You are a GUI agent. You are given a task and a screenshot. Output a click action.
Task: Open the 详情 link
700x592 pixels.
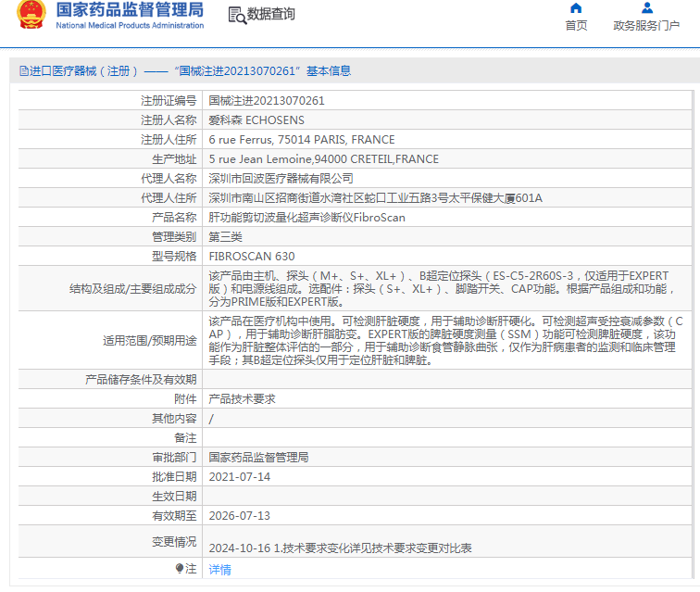pos(220,570)
